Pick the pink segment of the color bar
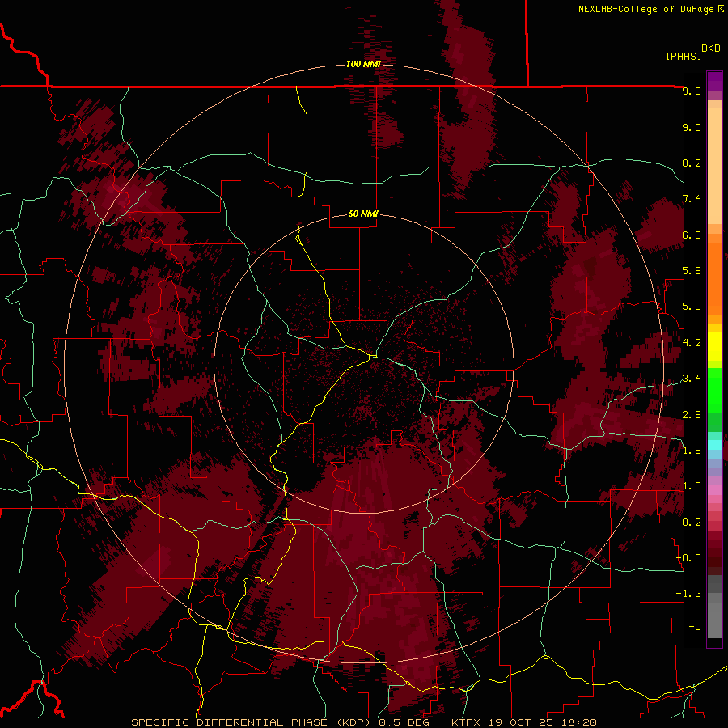The width and height of the screenshot is (728, 728). (714, 490)
